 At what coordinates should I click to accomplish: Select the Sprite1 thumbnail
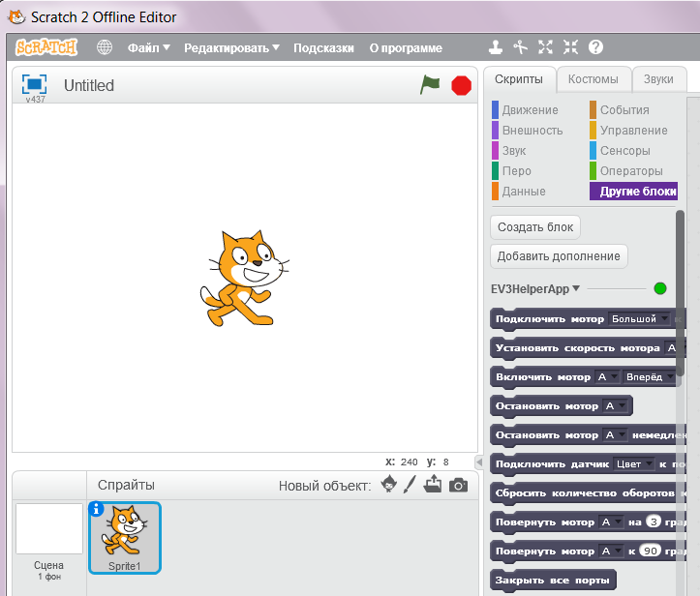(x=125, y=538)
